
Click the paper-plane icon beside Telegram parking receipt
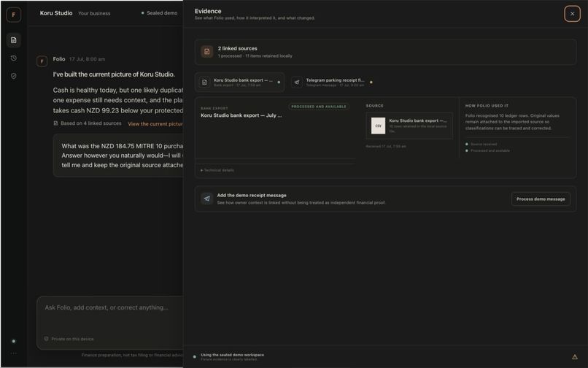point(297,83)
